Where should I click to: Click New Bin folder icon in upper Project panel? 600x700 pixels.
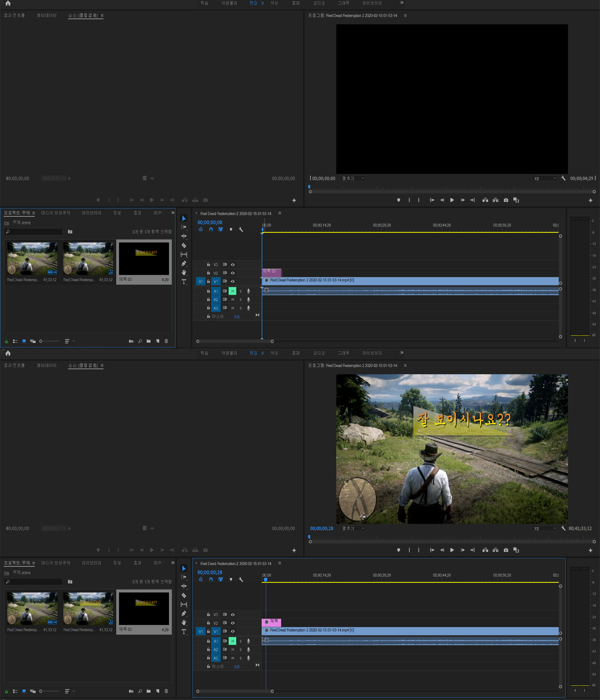pyautogui.click(x=148, y=341)
